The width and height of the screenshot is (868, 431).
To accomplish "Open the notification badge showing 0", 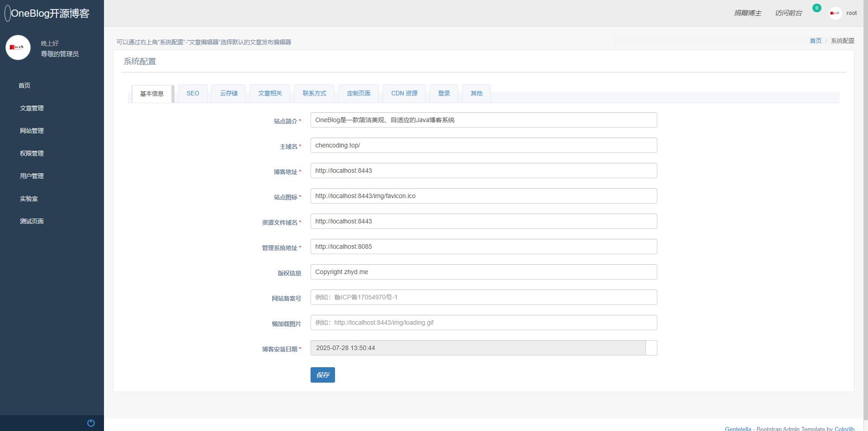I will pos(816,8).
